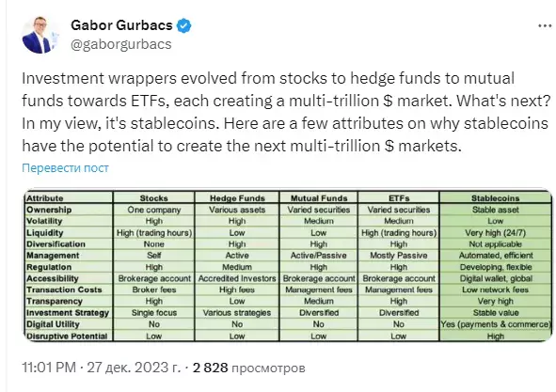Click the Digital Utility row label

tap(53, 324)
